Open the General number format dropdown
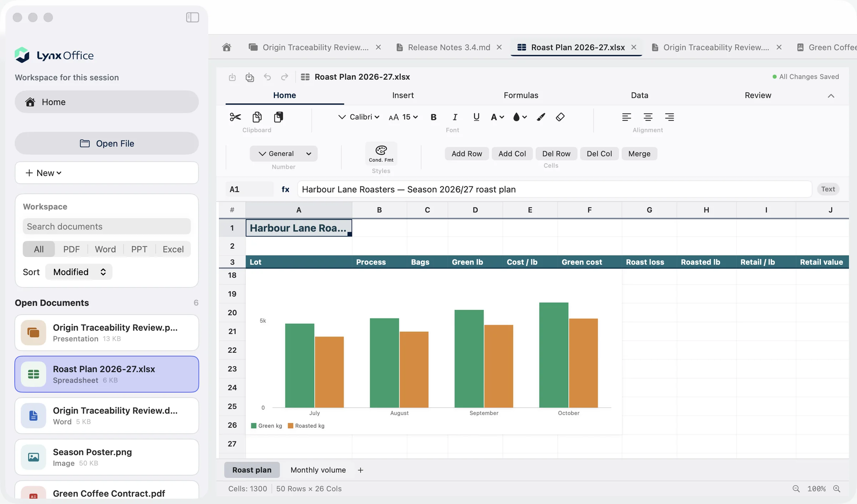 pos(284,153)
